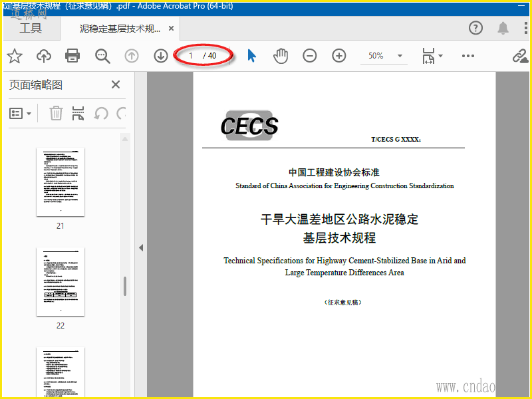This screenshot has width=532, height=399.
Task: Click the text （征求意见稿）
Action: pyautogui.click(x=343, y=303)
